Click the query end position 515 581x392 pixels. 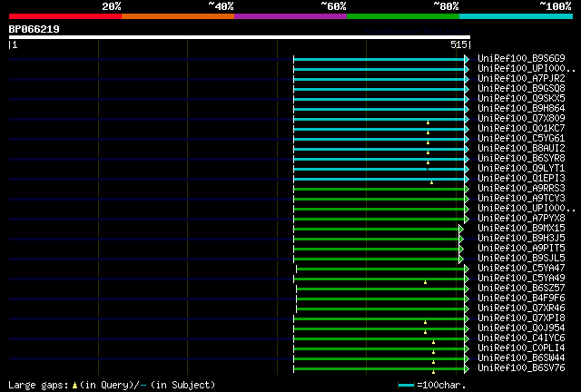coord(458,44)
